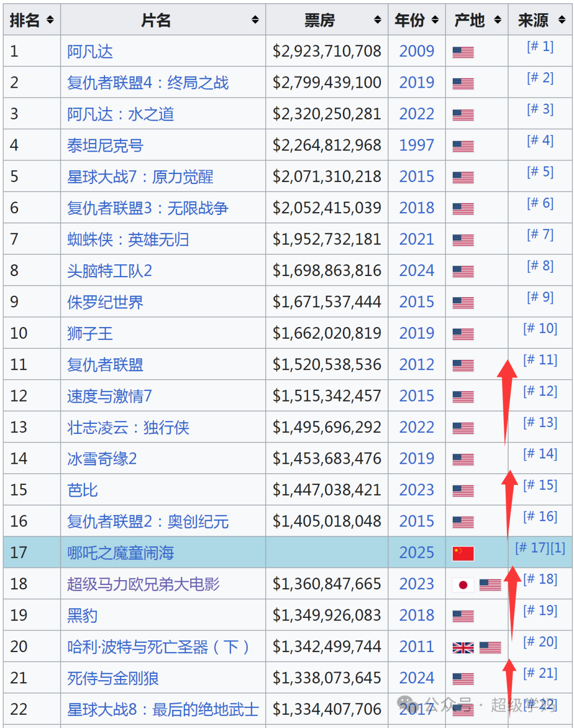Viewport: 574px width, 728px height.
Task: Click the US flag in the 蜘蛛侠：英雄无归 row
Action: click(463, 240)
